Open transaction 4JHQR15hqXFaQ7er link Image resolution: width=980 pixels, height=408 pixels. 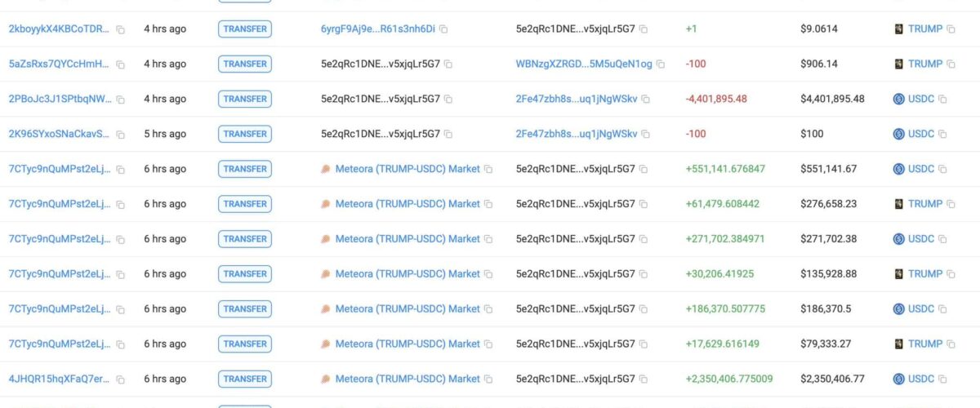pos(59,379)
